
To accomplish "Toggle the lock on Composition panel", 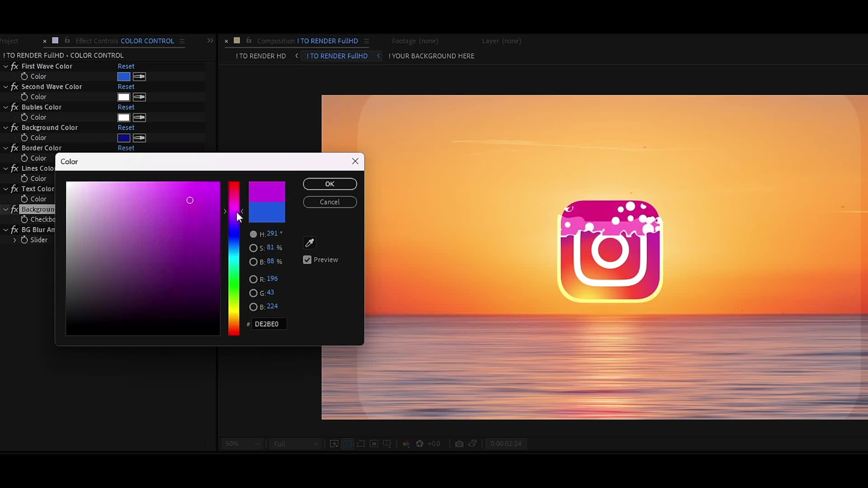I will (249, 41).
